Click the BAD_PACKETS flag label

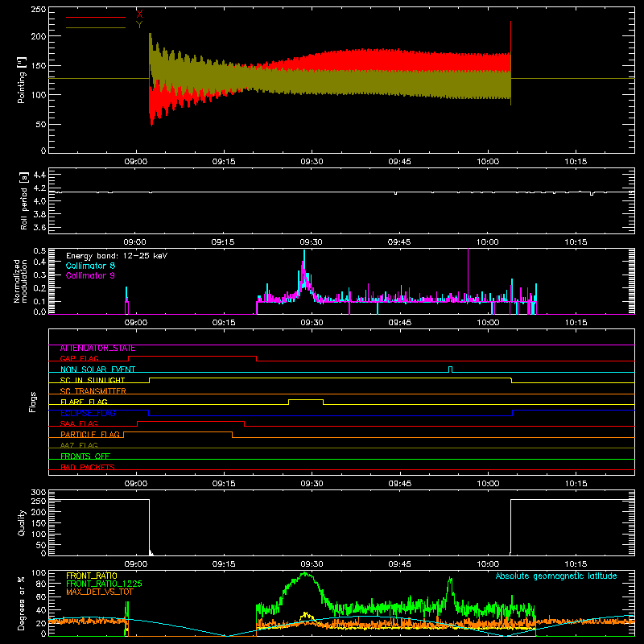click(x=88, y=467)
